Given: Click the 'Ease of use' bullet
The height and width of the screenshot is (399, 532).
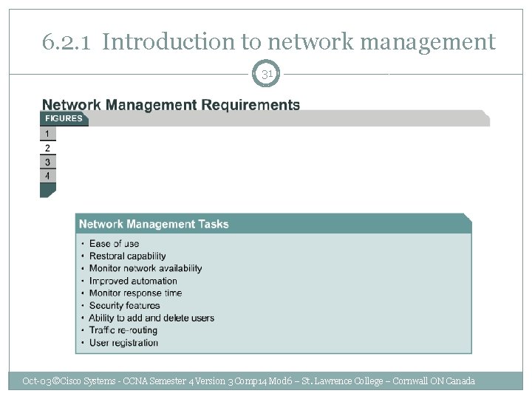Looking at the screenshot, I should [114, 244].
